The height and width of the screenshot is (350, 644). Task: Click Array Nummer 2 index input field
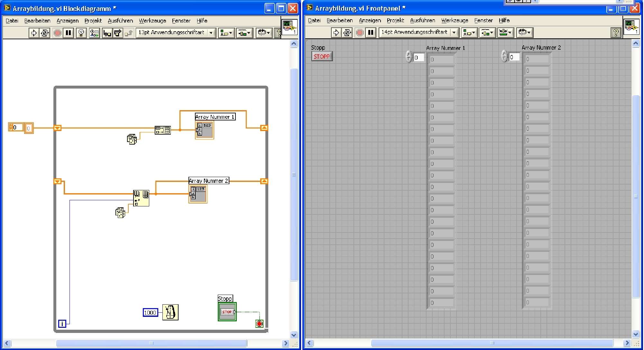click(515, 57)
